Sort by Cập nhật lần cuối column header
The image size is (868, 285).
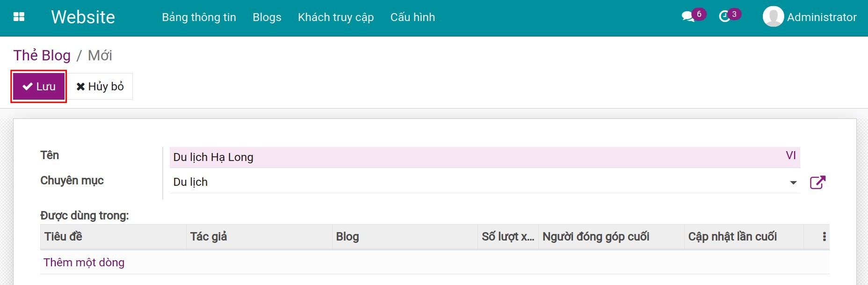click(732, 237)
